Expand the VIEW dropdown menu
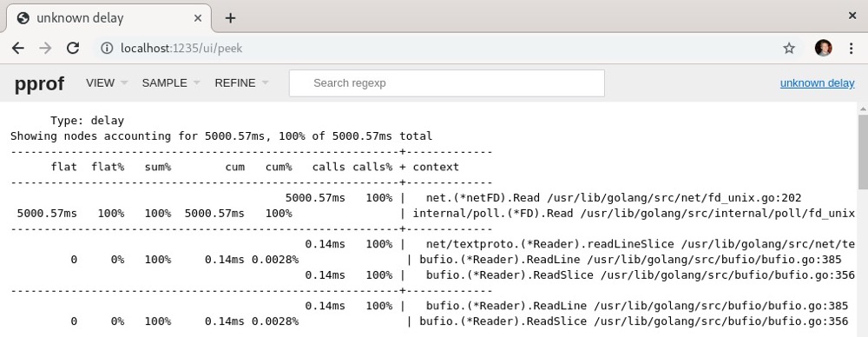The height and width of the screenshot is (337, 868). [107, 83]
